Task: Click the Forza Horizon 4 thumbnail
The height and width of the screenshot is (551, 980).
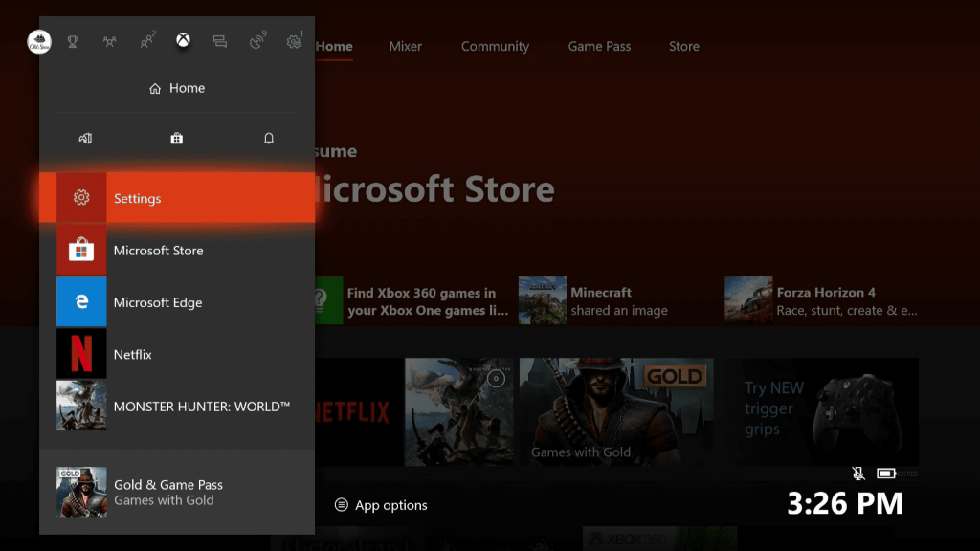Action: pos(748,301)
